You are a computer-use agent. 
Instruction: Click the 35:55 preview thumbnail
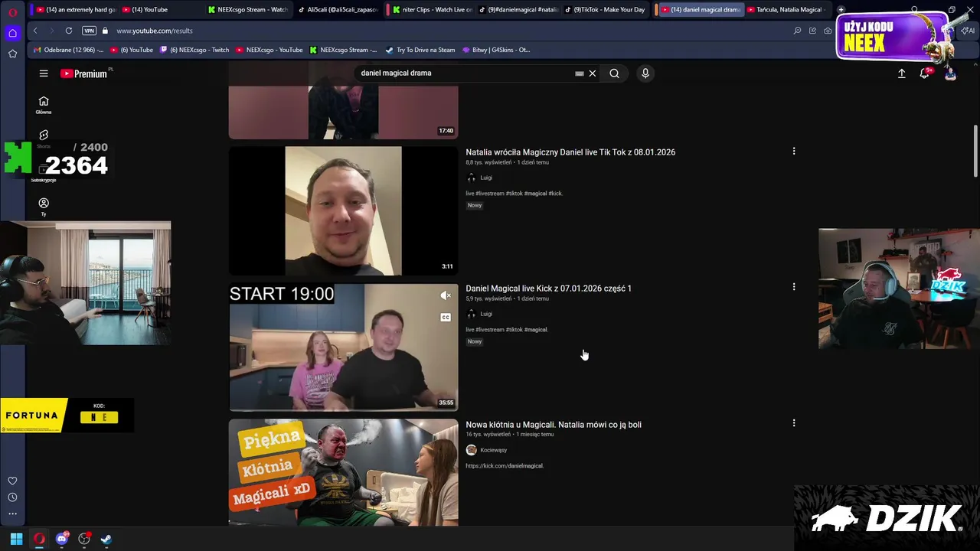click(x=343, y=347)
